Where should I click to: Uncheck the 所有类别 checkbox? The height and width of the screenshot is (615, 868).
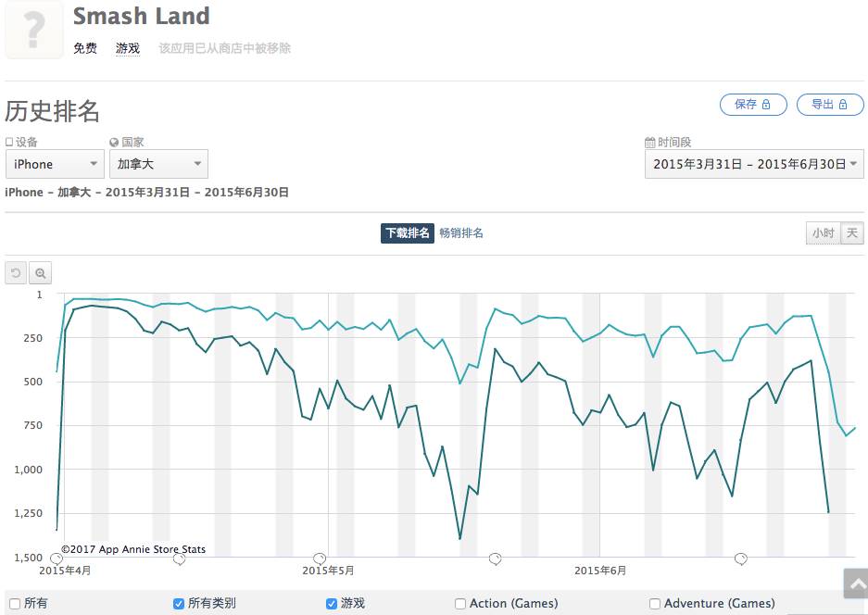[179, 604]
